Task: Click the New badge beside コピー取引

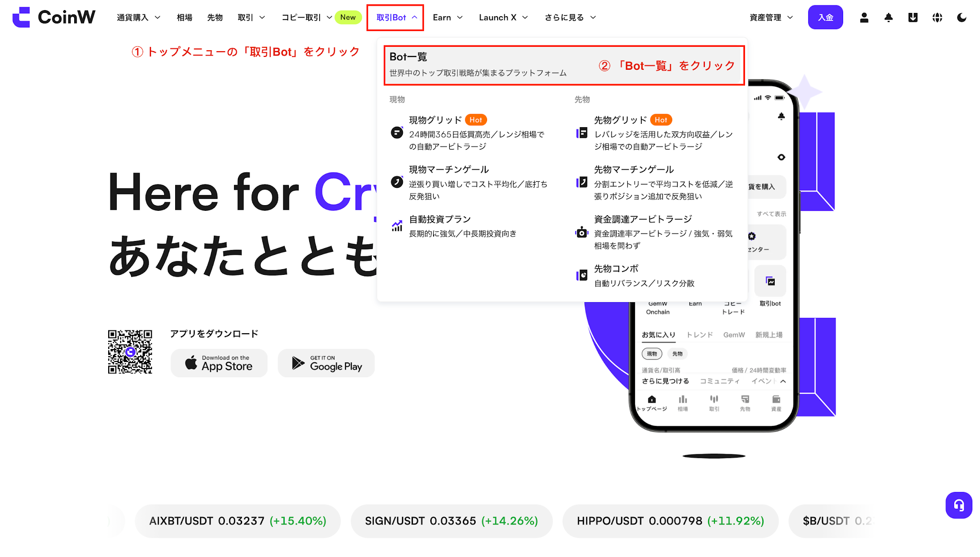Action: pos(348,17)
